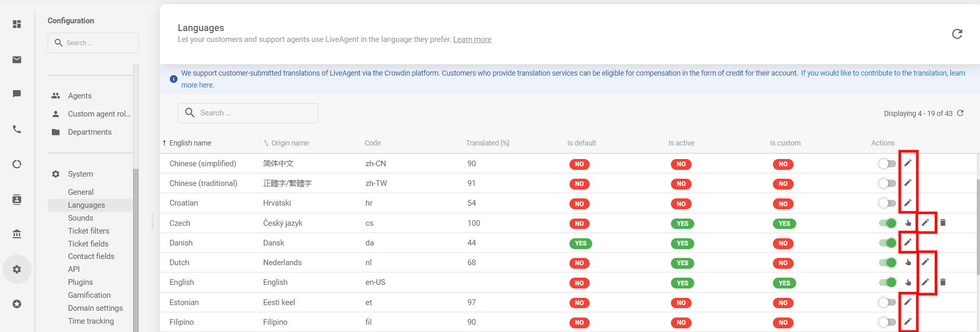
Task: Sort table by English name column
Action: (190, 143)
